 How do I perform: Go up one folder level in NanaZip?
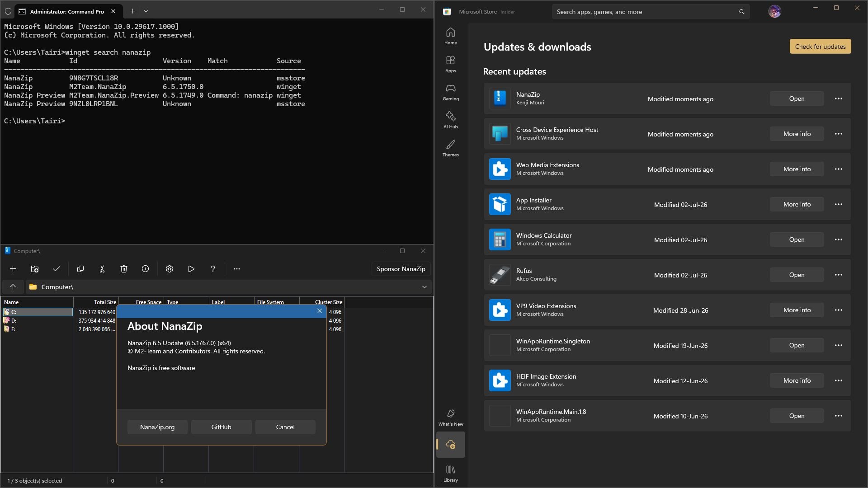13,287
